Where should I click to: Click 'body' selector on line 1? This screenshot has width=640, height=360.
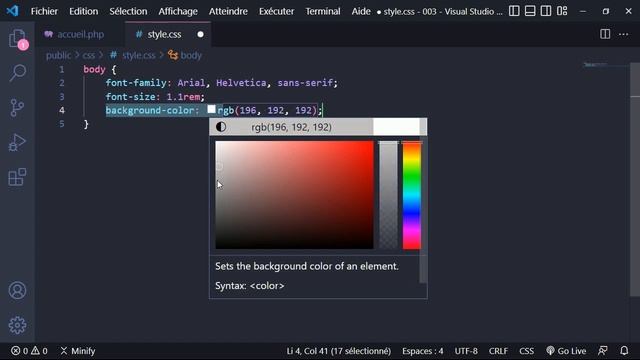point(94,69)
